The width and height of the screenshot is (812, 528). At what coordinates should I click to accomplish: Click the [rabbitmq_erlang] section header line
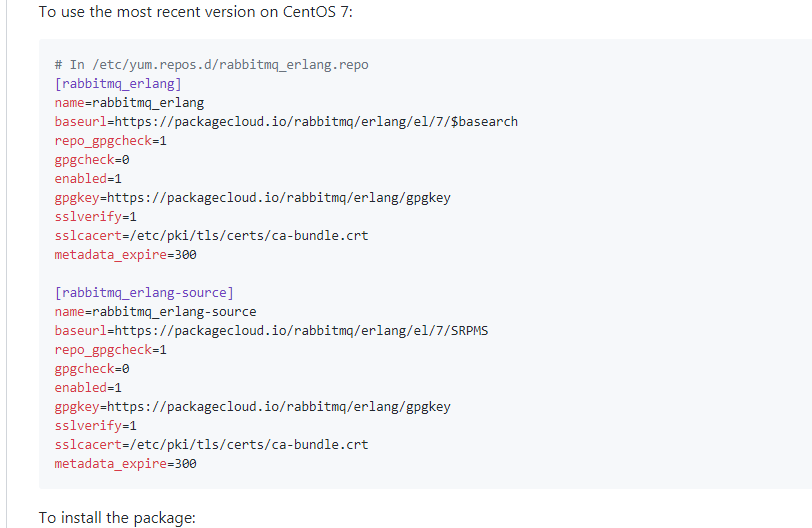coord(118,84)
